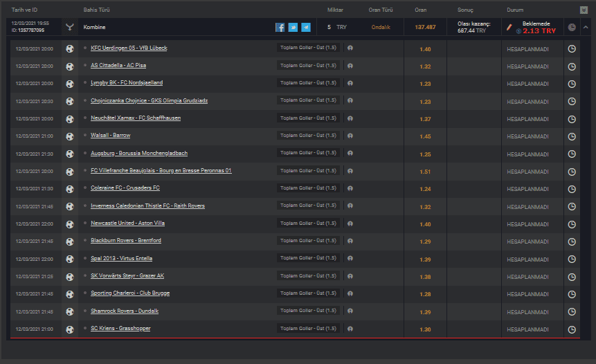Image resolution: width=596 pixels, height=364 pixels.
Task: Open Neuchâtel Xamax - FC Schaffhausen match
Action: [136, 118]
